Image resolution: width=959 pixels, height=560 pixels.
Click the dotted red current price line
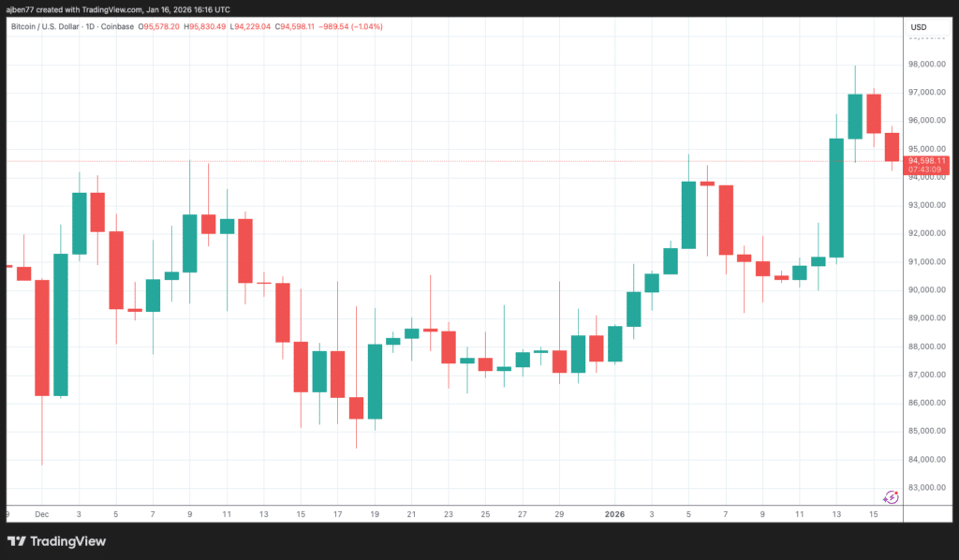[x=468, y=161]
